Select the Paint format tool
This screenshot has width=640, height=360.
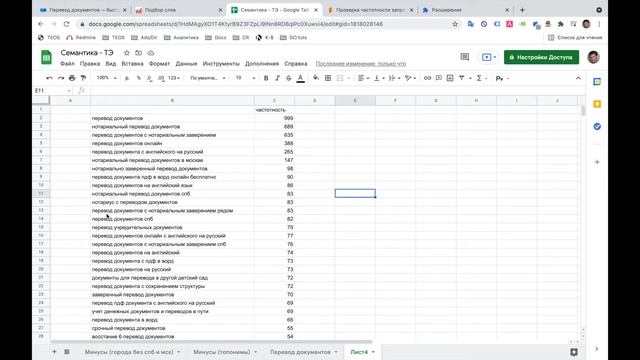[83, 78]
